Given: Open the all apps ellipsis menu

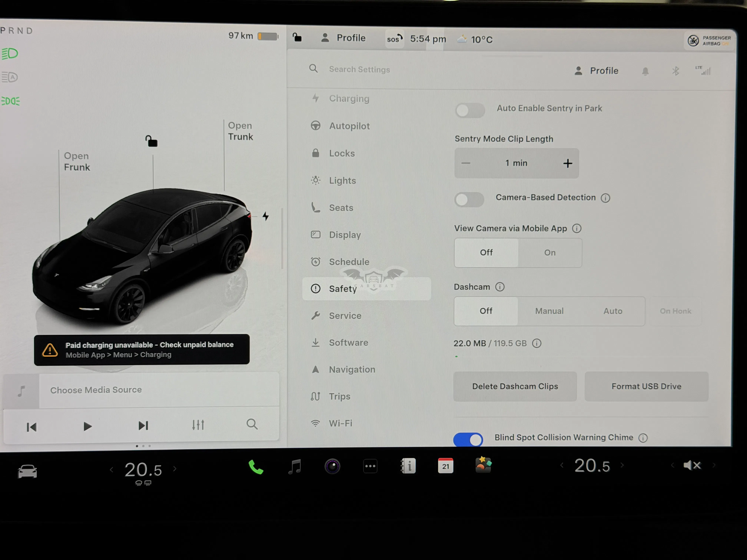Looking at the screenshot, I should 370,466.
